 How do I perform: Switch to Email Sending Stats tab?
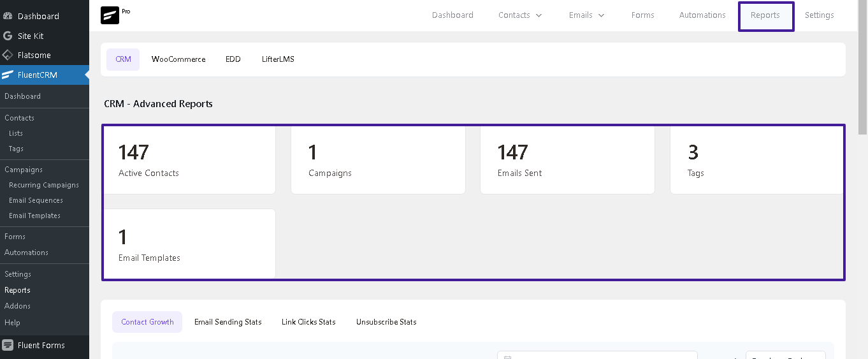(x=228, y=322)
